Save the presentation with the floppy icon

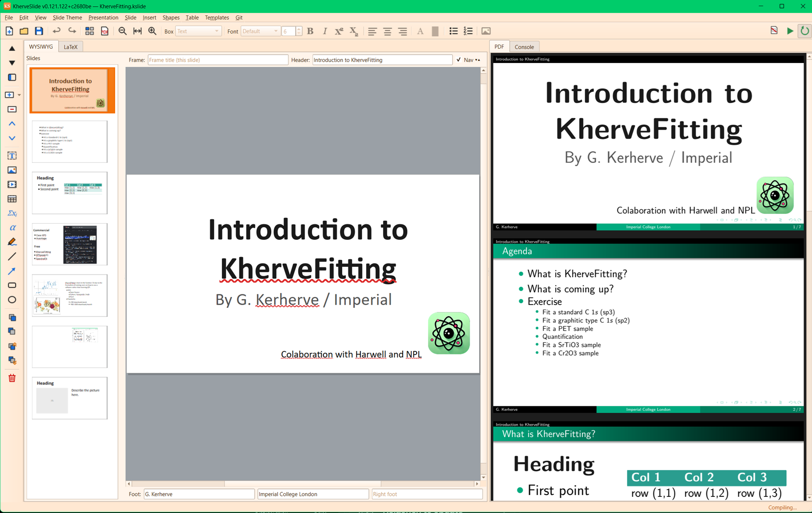click(39, 31)
